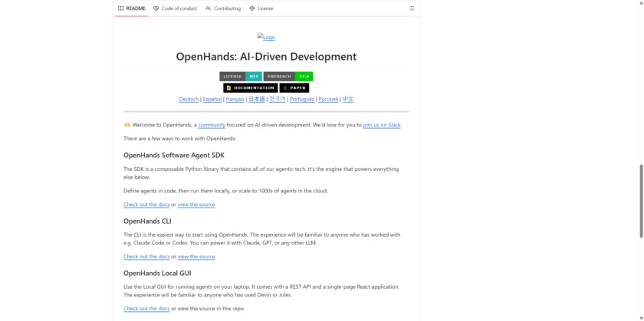Click the OpenHands: AI-Driven Development heading
Viewport: 644px width, 321px height.
pyautogui.click(x=266, y=57)
